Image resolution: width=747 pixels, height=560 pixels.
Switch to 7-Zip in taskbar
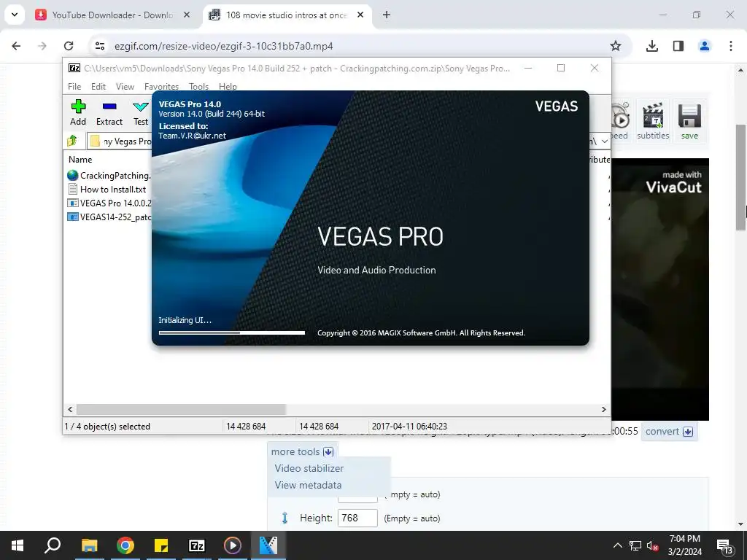click(197, 545)
